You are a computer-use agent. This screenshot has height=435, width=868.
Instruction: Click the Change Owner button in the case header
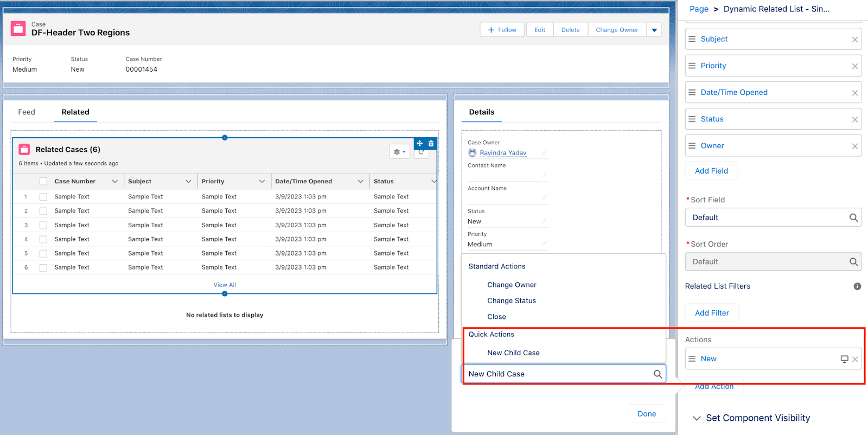point(617,30)
